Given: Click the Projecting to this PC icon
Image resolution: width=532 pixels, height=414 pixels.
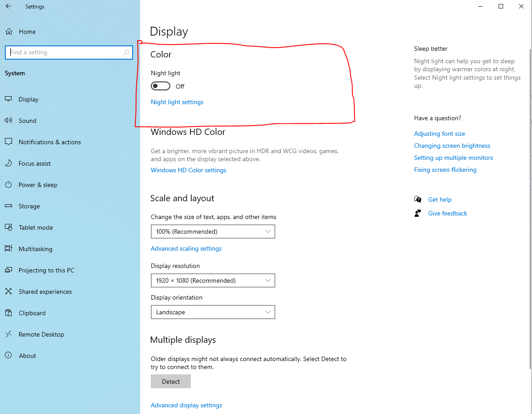Looking at the screenshot, I should (8, 270).
